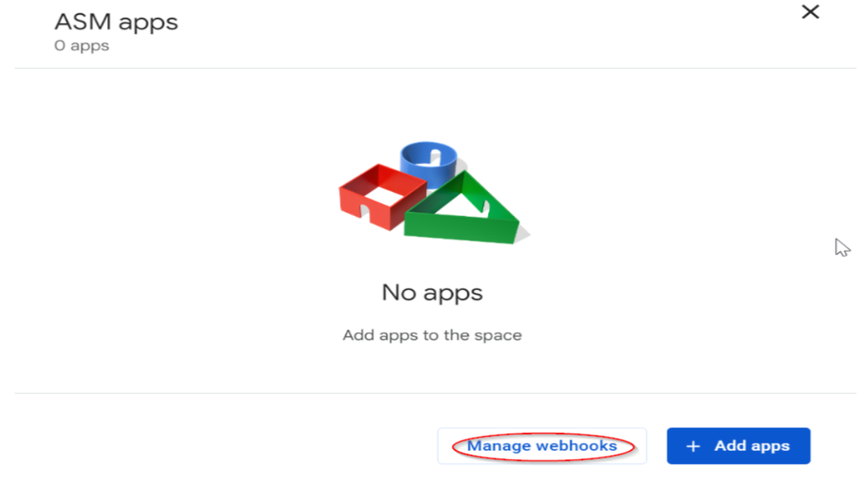Click the divider line above the buttons
Viewport: 868px width, 482px height.
pyautogui.click(x=435, y=393)
